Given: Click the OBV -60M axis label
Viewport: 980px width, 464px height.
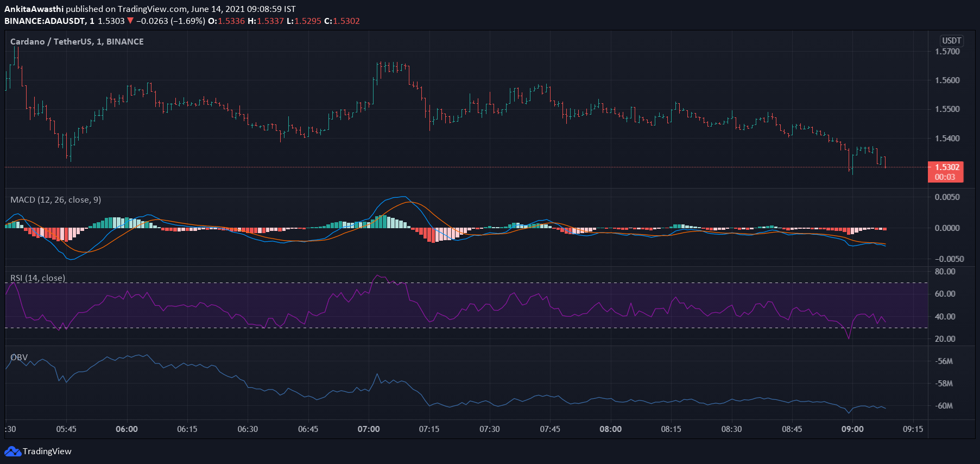Looking at the screenshot, I should [944, 406].
